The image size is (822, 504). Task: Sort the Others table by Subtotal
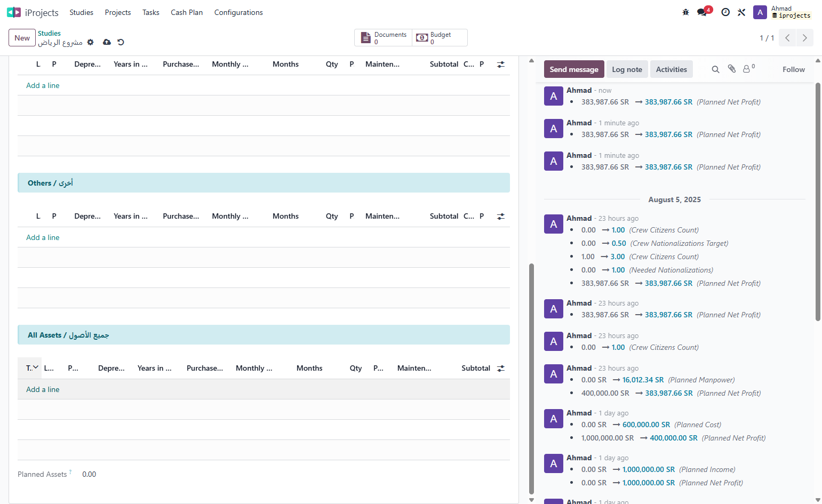444,216
